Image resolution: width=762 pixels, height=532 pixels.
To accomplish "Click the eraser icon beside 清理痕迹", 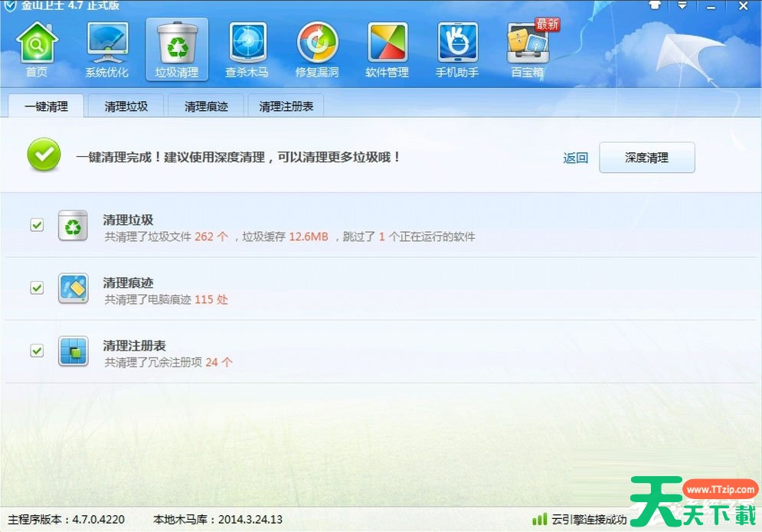I will point(74,288).
